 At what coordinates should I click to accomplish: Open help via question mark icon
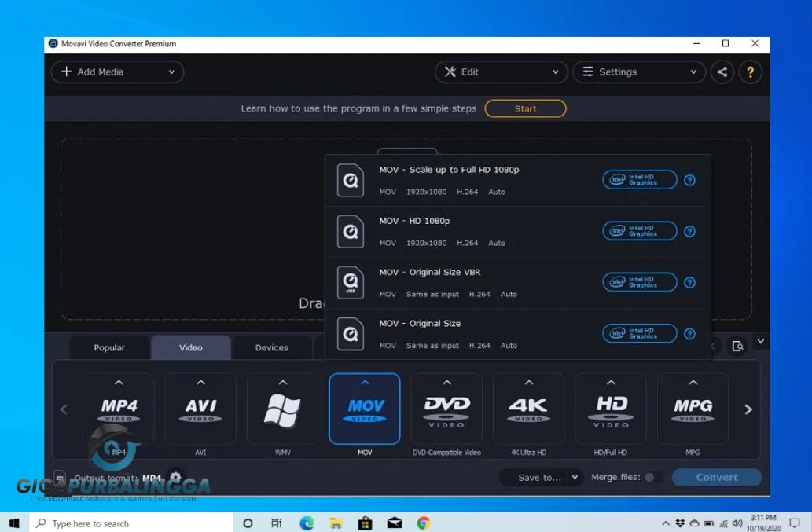tap(750, 72)
